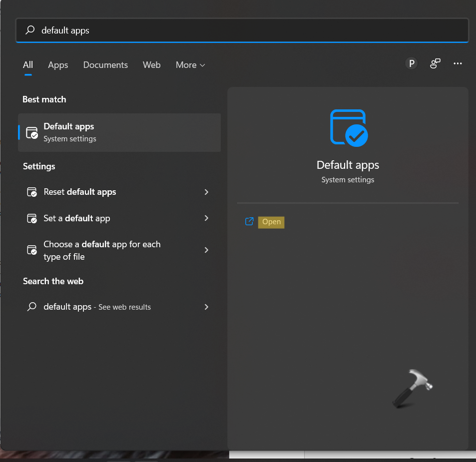
Task: Click the P user profile avatar
Action: coord(411,63)
